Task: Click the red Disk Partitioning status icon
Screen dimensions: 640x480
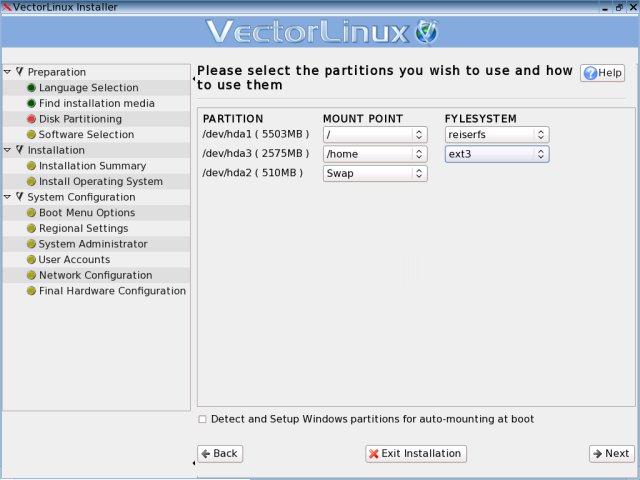Action: click(31, 119)
